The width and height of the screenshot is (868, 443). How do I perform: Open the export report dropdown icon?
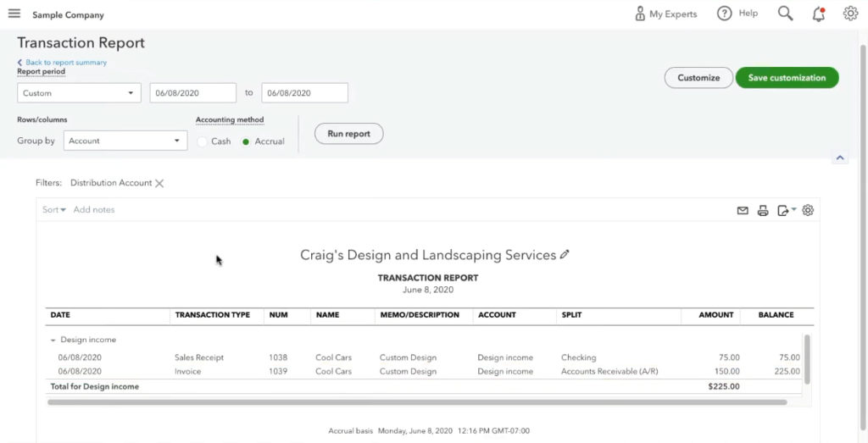pos(785,211)
